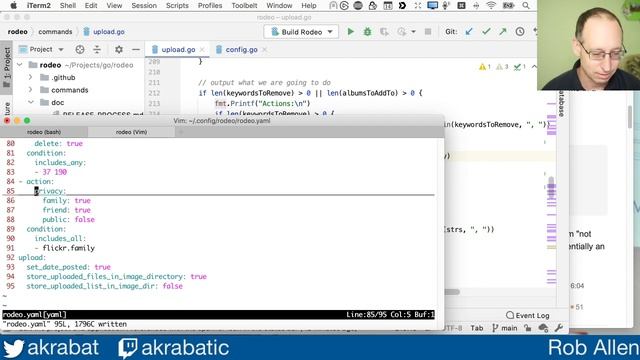Close the upload.go tab
Viewport: 640px width, 360px height.
tap(202, 49)
